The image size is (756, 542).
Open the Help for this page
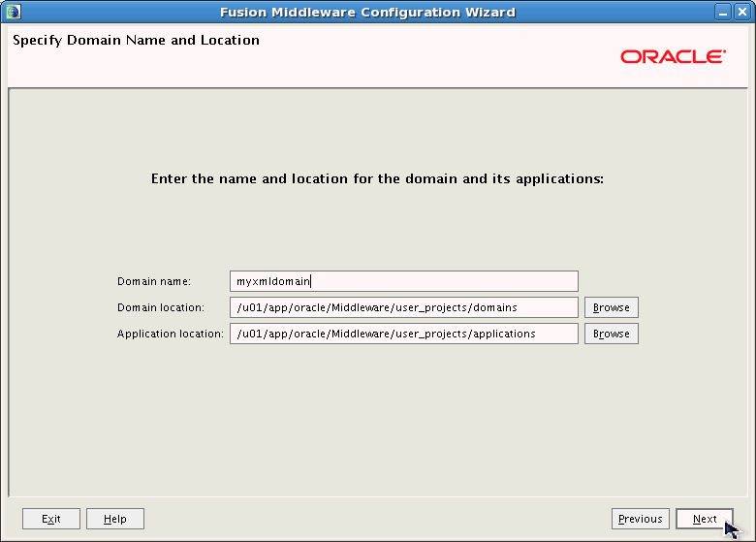click(x=115, y=519)
